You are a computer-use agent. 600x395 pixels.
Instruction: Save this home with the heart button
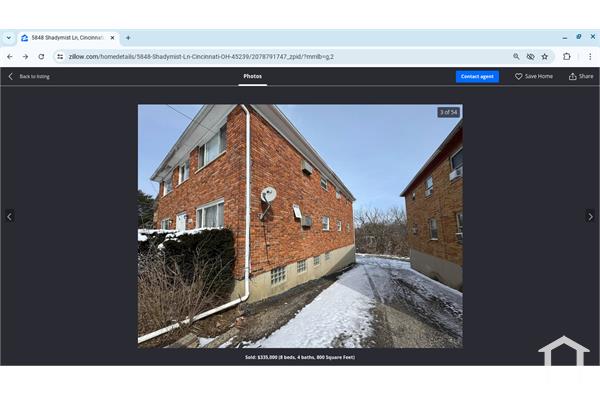(x=534, y=77)
